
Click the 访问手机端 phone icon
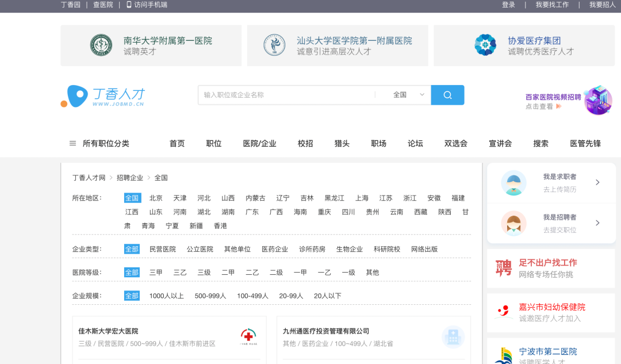pyautogui.click(x=128, y=5)
